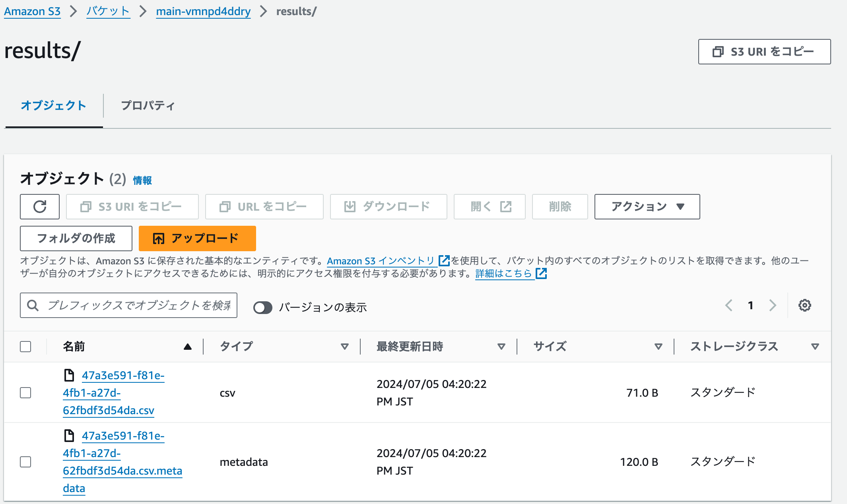Select the オブジェクト tab

pos(54,105)
